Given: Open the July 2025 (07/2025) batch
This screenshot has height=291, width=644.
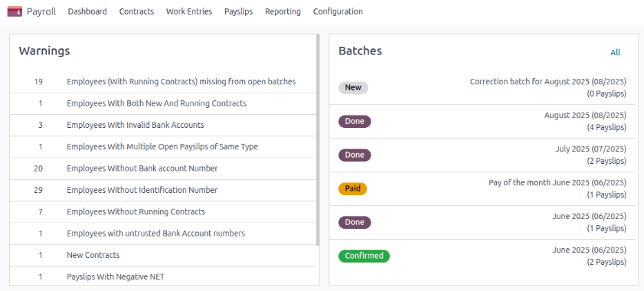Looking at the screenshot, I should click(590, 149).
